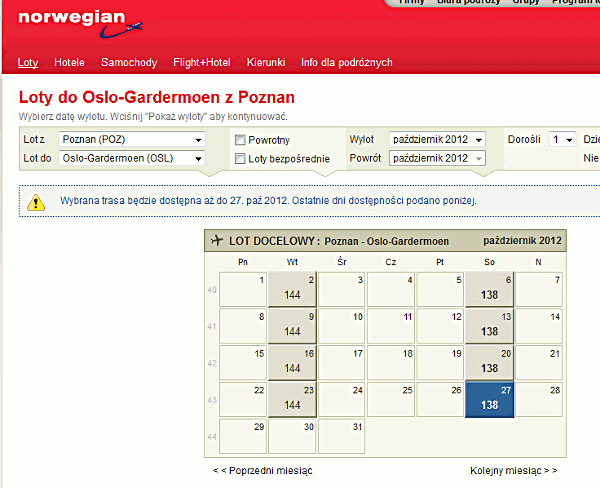Click the Wybierz datę wylotu instruction text
The image size is (600, 488).
tap(153, 117)
